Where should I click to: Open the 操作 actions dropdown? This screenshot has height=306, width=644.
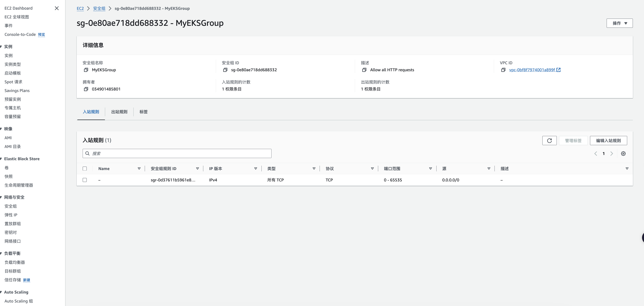tap(620, 23)
